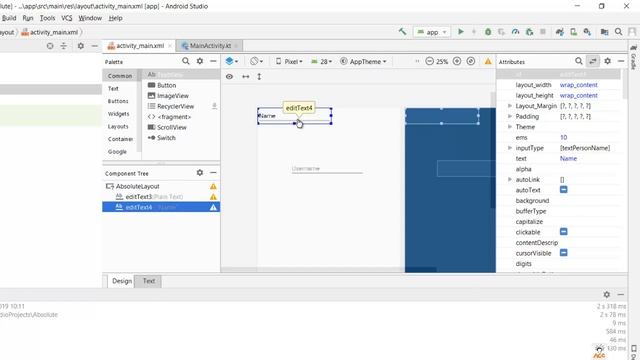Expand inputType attribute

coord(509,148)
